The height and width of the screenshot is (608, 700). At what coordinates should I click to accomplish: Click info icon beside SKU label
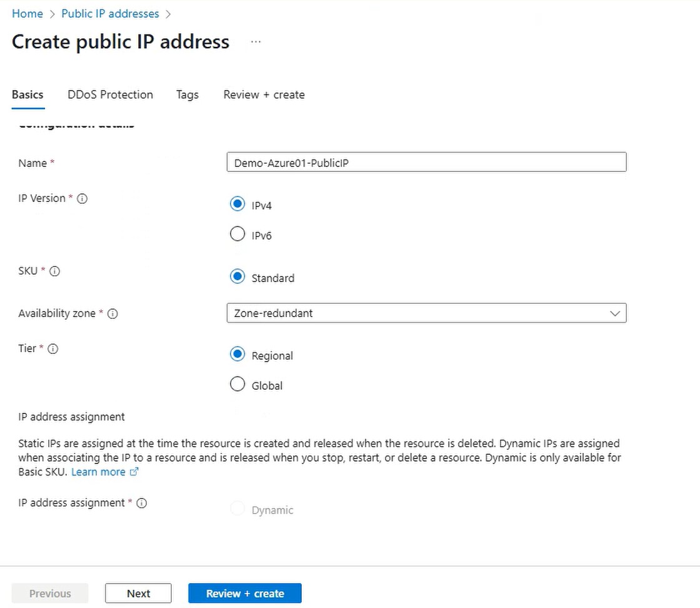[x=54, y=271]
